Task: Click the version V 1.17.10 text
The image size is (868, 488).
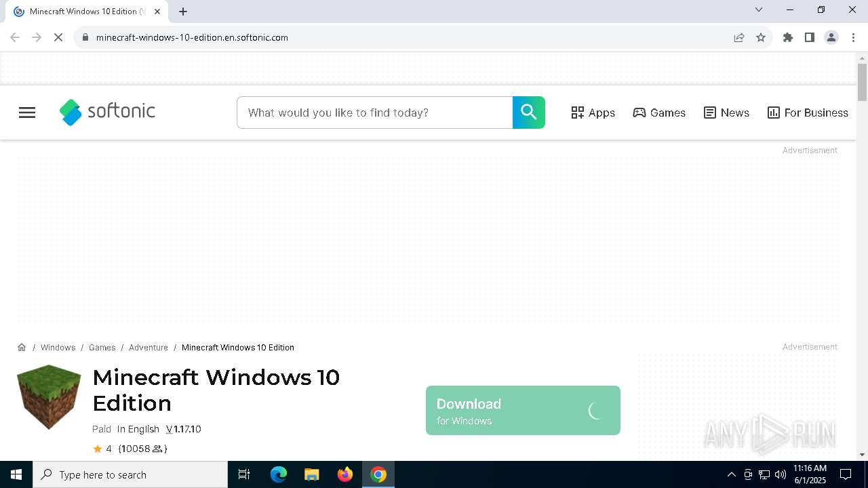Action: 184,429
